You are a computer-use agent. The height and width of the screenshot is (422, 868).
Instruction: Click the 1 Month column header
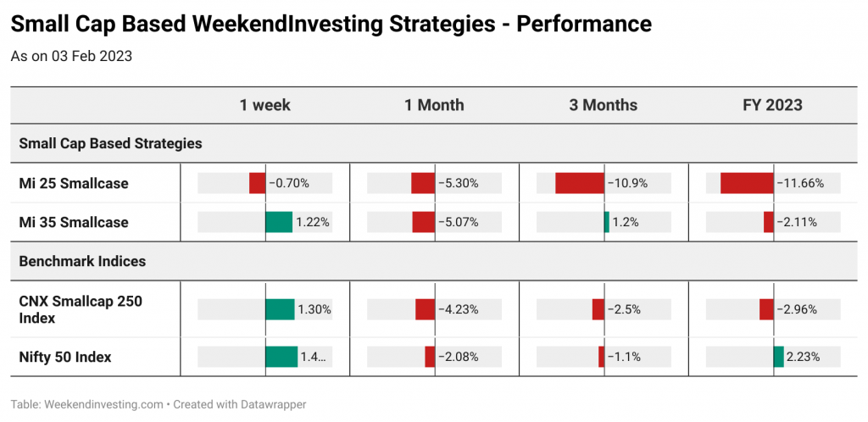pos(434,105)
